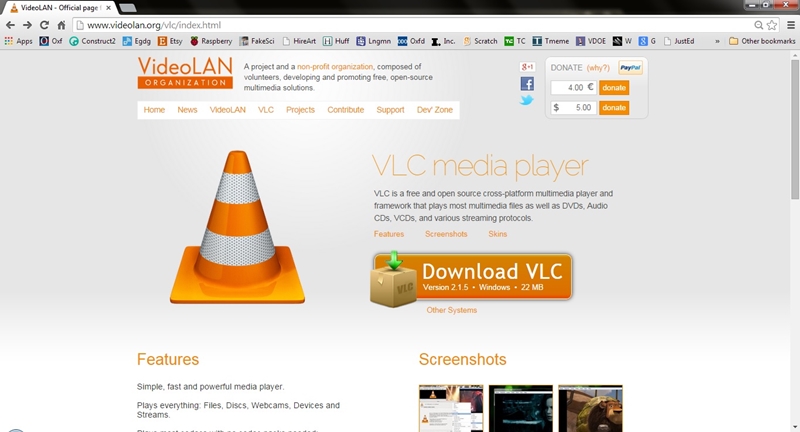The image size is (800, 432).
Task: Focus the dollar donation amount field
Action: coord(573,108)
